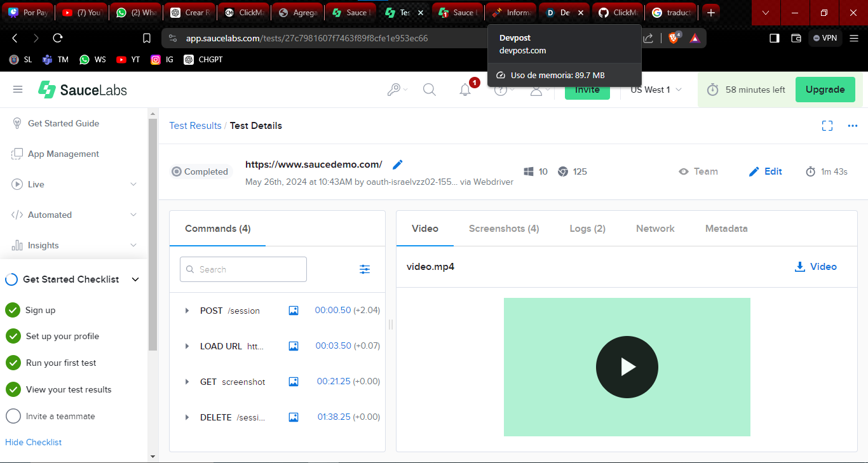Expand the DELETE command row

pos(187,417)
